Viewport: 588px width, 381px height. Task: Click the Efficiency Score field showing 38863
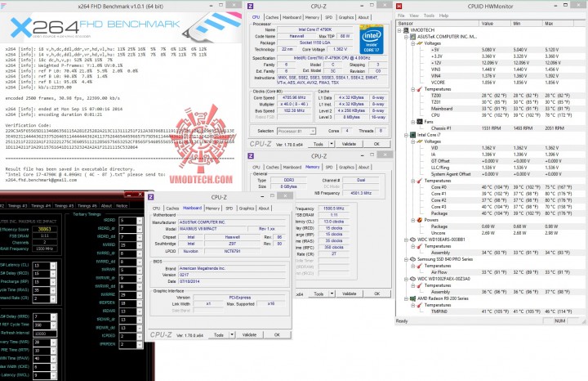click(45, 229)
